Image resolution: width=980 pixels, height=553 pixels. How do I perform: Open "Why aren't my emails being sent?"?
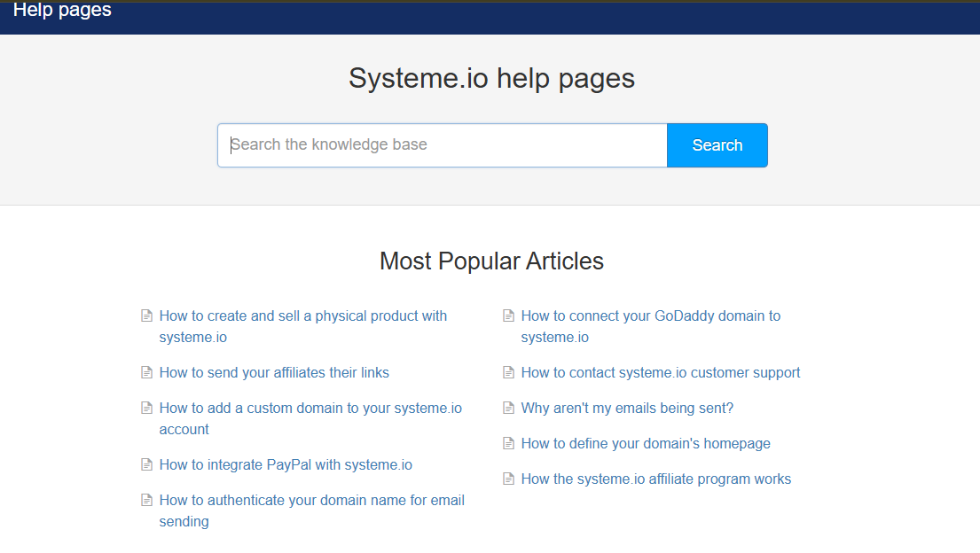[626, 408]
